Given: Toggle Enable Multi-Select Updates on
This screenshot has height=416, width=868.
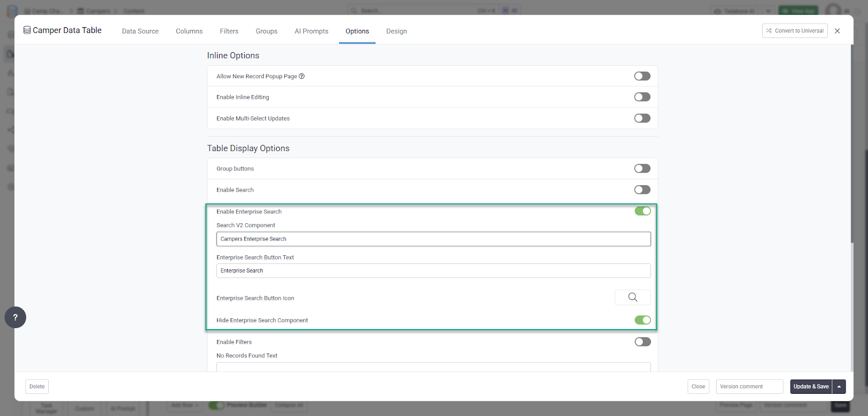Looking at the screenshot, I should (642, 118).
